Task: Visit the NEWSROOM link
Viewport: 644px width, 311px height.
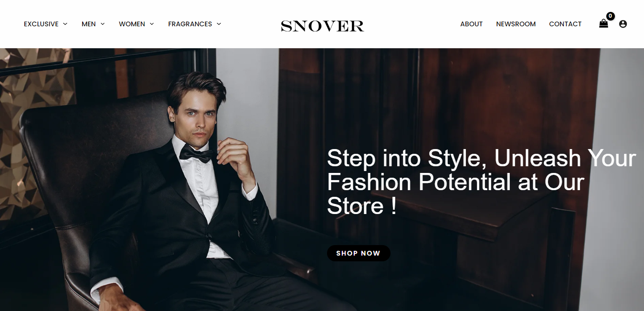Action: point(516,24)
